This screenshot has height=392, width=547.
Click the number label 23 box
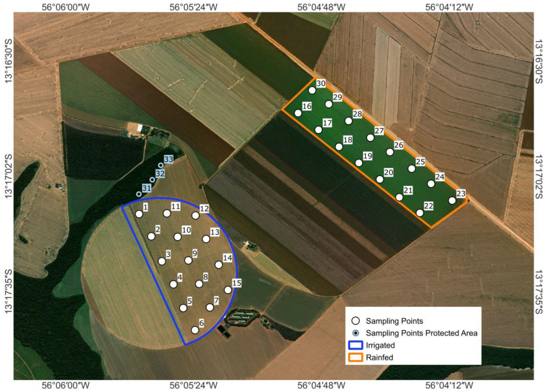(461, 194)
